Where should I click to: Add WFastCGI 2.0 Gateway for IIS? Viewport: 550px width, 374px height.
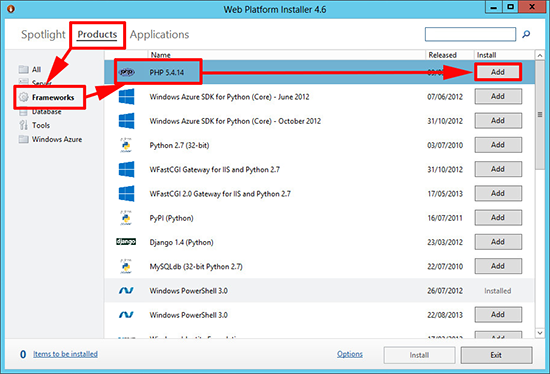(498, 193)
